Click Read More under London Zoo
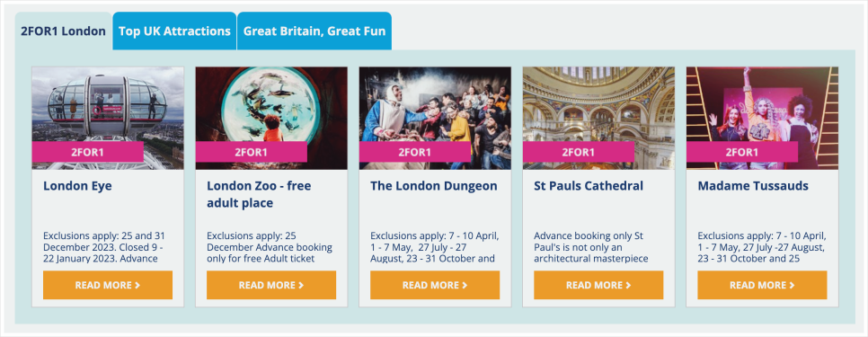 pyautogui.click(x=271, y=285)
